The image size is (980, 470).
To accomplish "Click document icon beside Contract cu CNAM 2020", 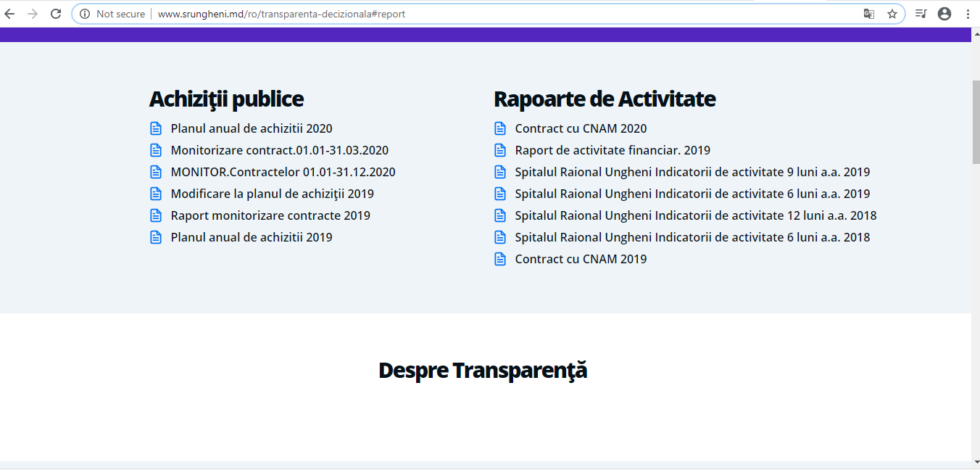I will [x=500, y=128].
